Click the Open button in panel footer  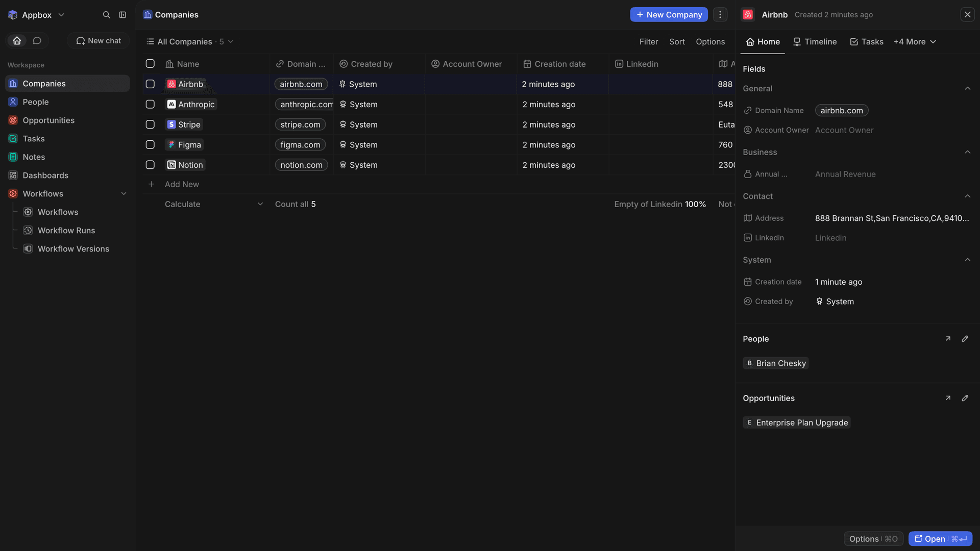940,539
